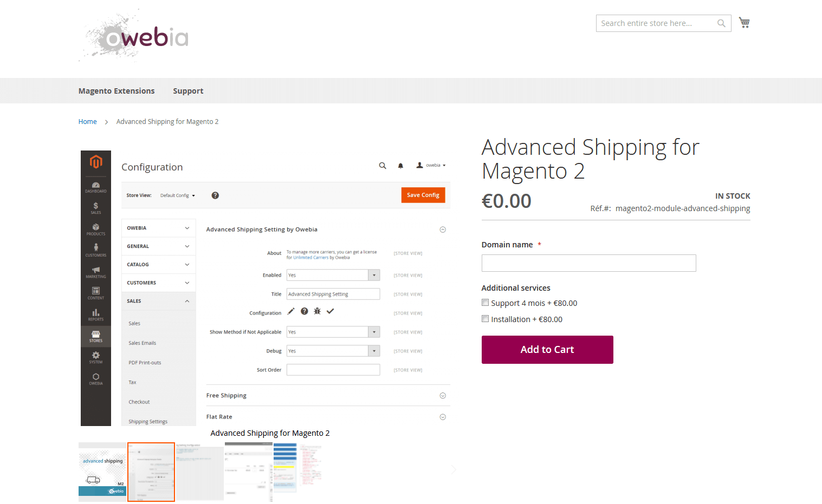The width and height of the screenshot is (822, 504).
Task: Click the Add to Cart button
Action: 547,350
